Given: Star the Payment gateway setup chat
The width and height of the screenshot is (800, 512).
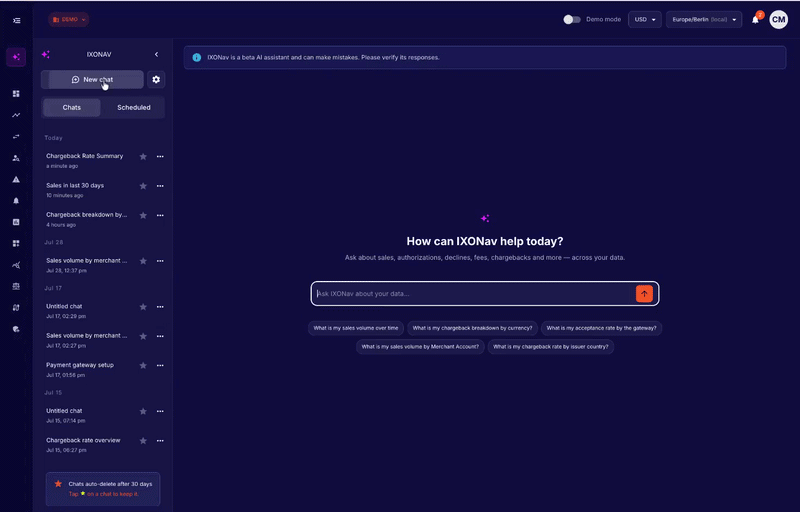Looking at the screenshot, I should tap(143, 366).
